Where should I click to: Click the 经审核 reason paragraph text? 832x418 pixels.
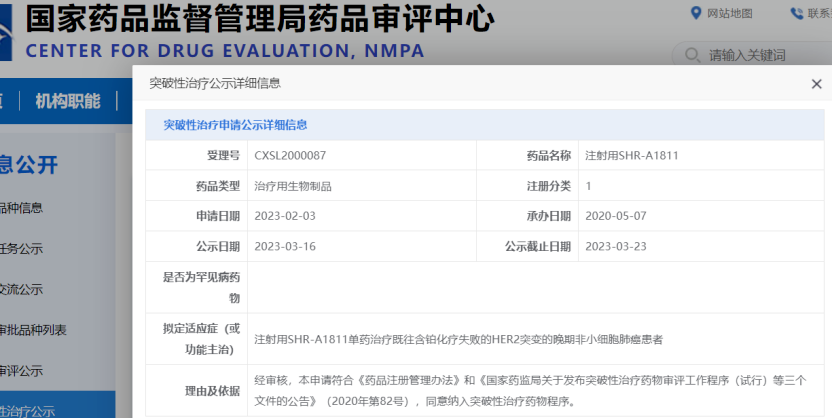[x=530, y=391]
